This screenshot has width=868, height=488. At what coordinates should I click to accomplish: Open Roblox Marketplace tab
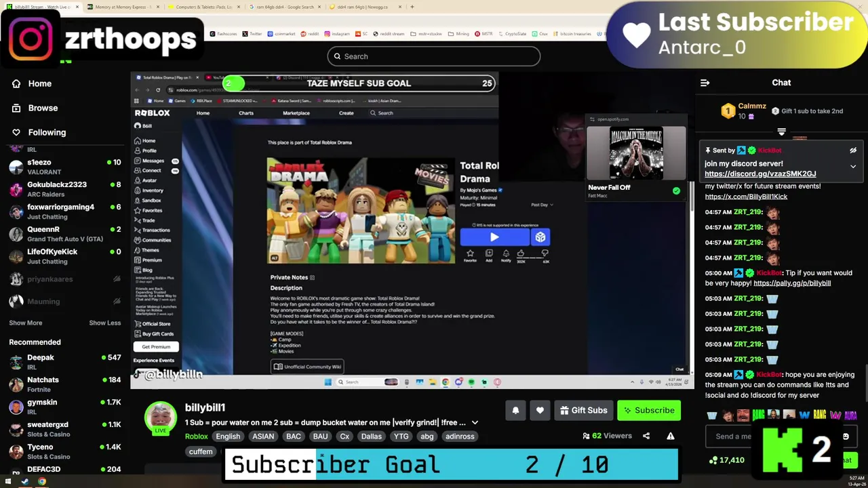point(296,113)
